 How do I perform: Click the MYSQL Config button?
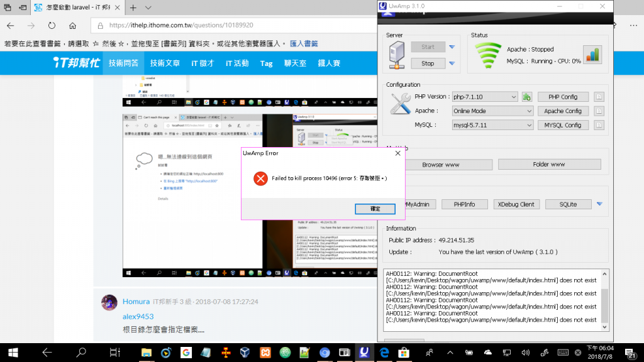[563, 125]
